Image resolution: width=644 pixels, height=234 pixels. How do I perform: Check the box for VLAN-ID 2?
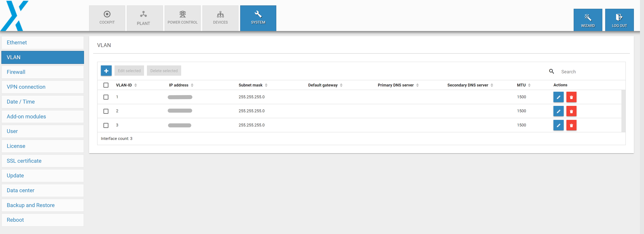pos(106,111)
